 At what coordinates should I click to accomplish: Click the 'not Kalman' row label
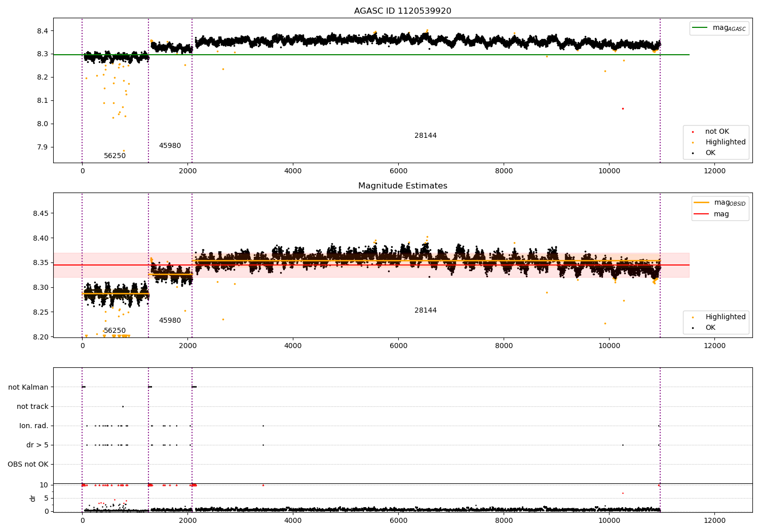click(x=28, y=388)
